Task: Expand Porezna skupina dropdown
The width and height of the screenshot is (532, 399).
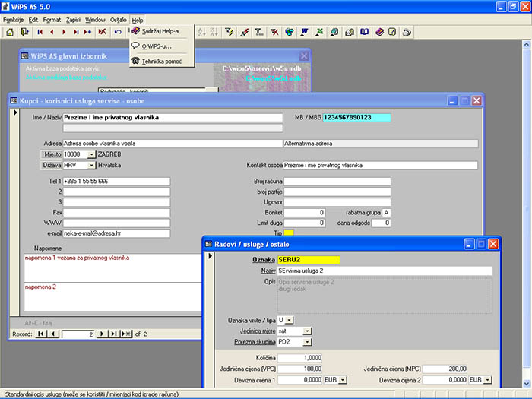Action: (x=307, y=342)
